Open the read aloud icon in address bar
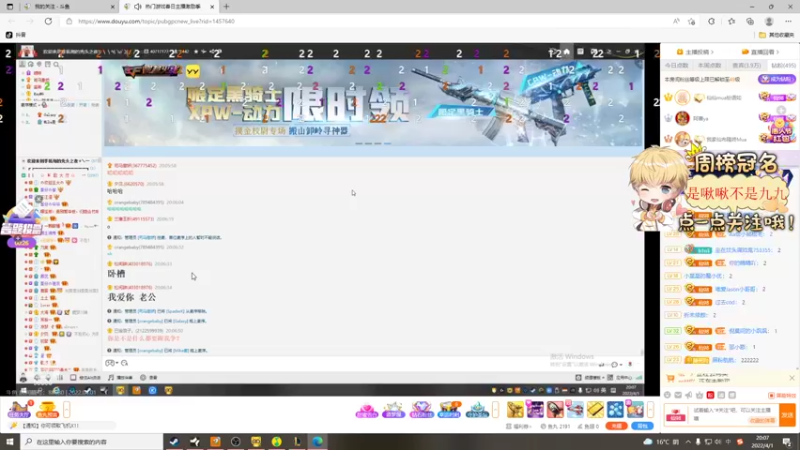 click(676, 21)
